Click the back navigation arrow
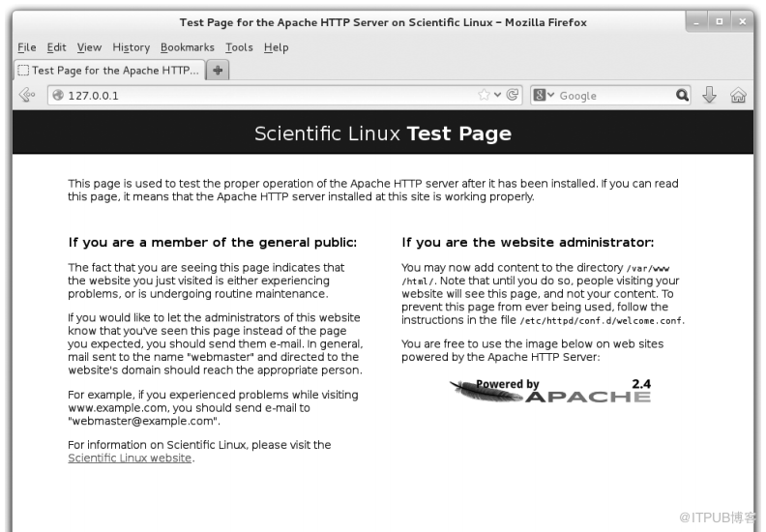 tap(26, 94)
